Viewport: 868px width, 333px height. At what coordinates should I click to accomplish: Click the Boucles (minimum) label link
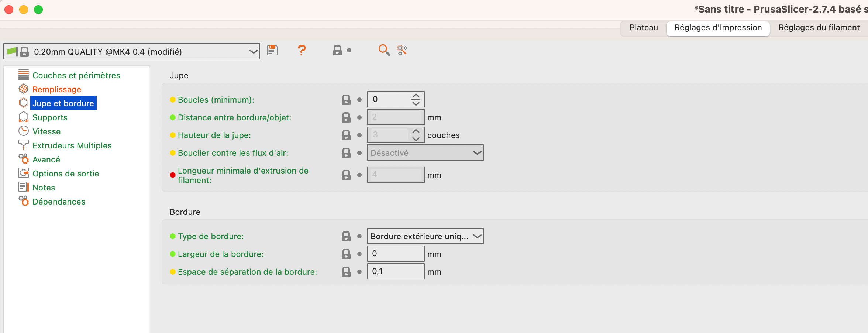pyautogui.click(x=216, y=100)
